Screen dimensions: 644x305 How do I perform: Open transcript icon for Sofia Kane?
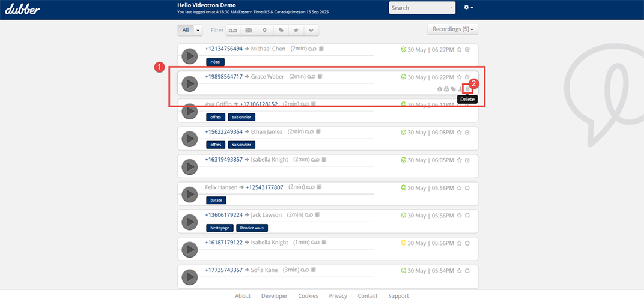tap(314, 270)
